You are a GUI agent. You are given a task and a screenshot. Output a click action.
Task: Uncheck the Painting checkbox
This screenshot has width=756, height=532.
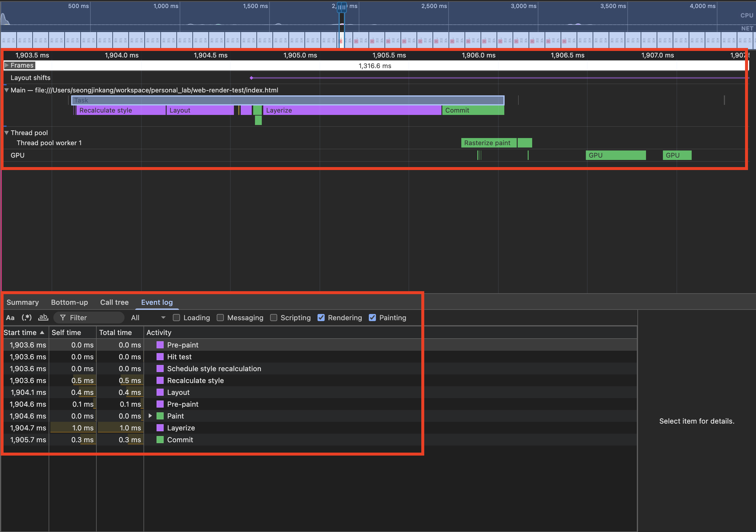click(372, 318)
